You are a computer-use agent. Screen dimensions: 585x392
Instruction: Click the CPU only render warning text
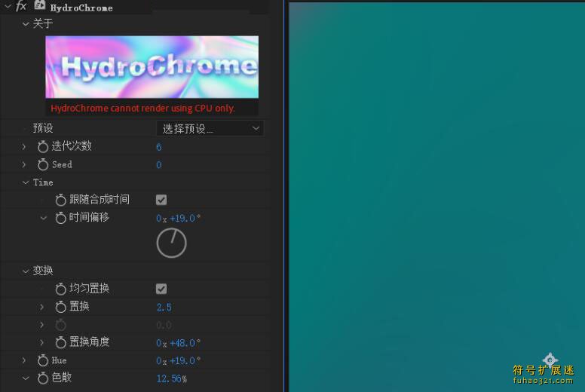click(143, 108)
